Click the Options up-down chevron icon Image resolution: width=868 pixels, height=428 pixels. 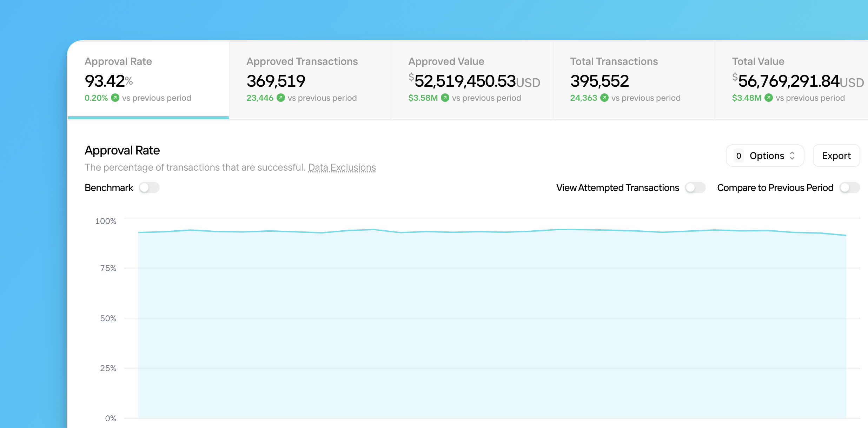pos(792,156)
